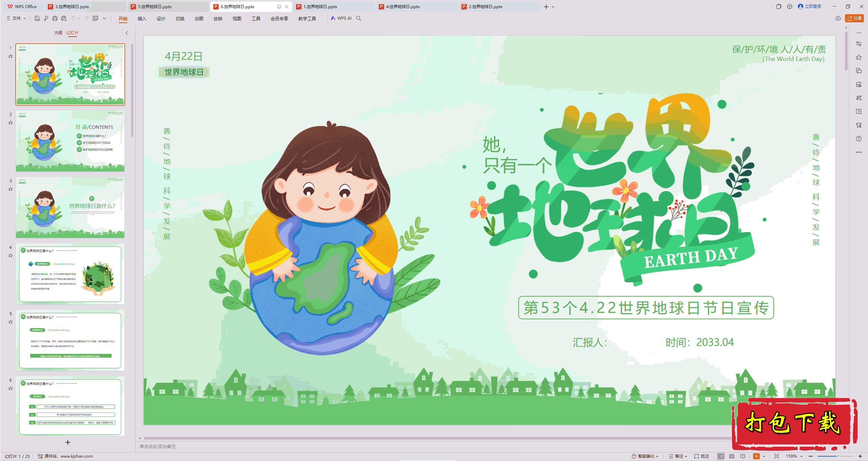
Task: Click 立即登录 sign-in link
Action: coord(810,6)
